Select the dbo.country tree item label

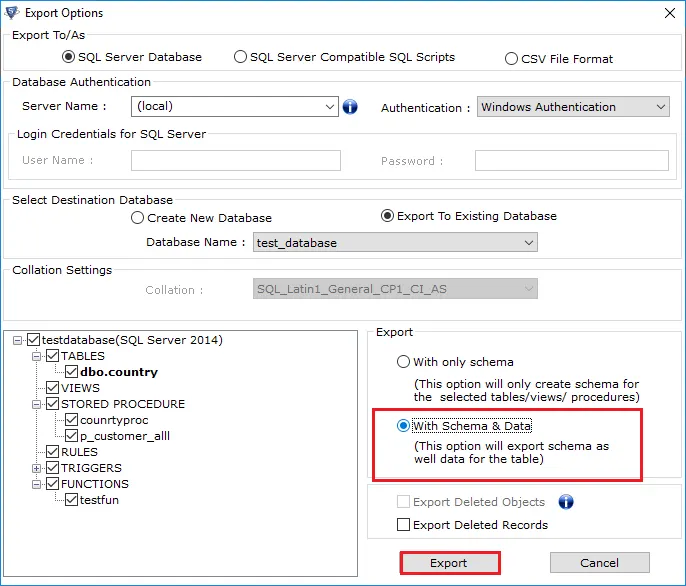[x=119, y=372]
